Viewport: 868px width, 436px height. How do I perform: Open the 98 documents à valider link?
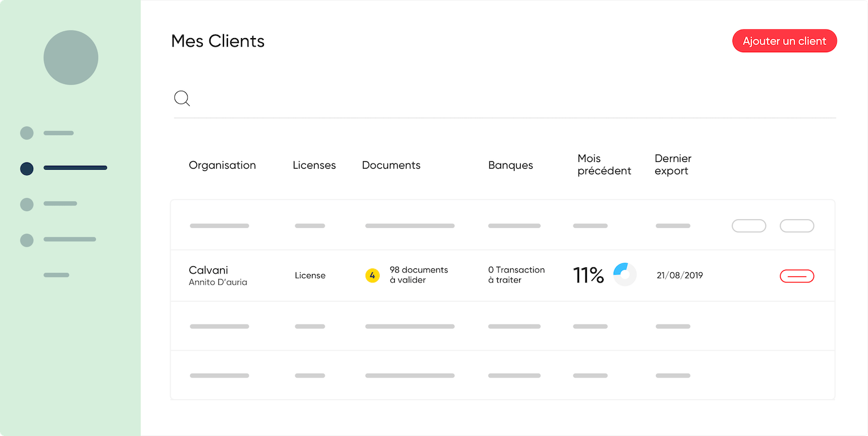[419, 275]
